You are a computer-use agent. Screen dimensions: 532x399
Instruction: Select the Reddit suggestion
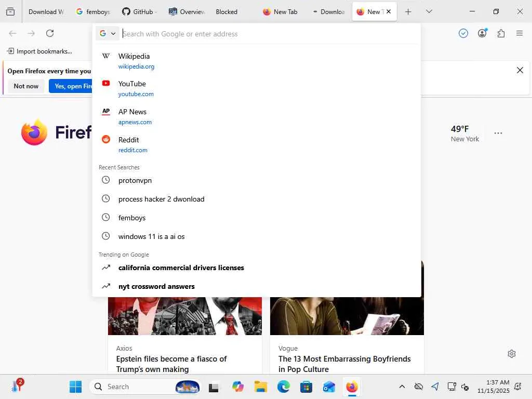point(257,144)
